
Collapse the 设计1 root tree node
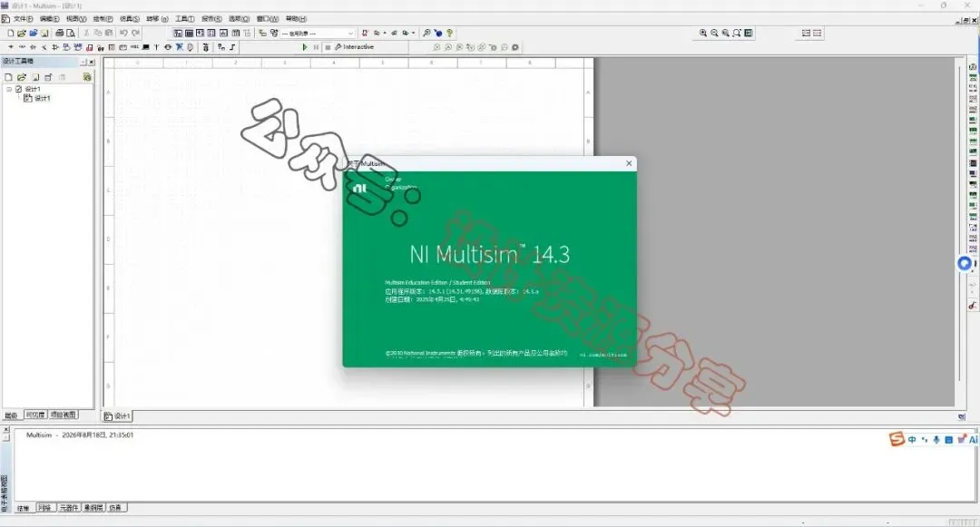coord(9,89)
